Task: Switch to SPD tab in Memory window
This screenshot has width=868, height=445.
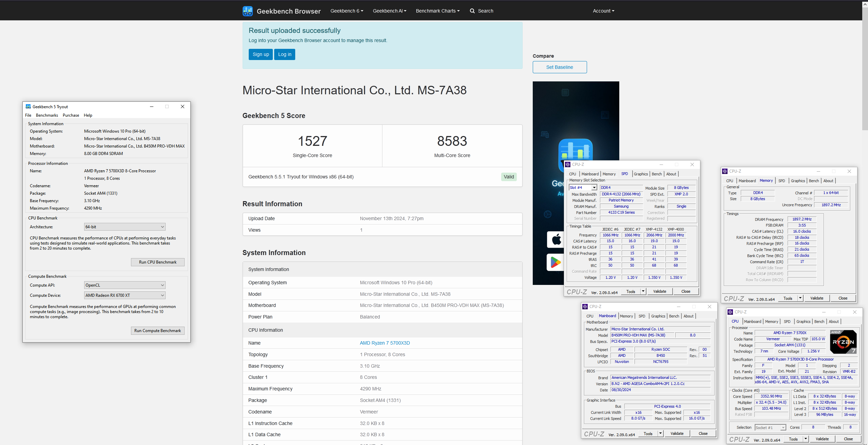Action: click(x=781, y=181)
